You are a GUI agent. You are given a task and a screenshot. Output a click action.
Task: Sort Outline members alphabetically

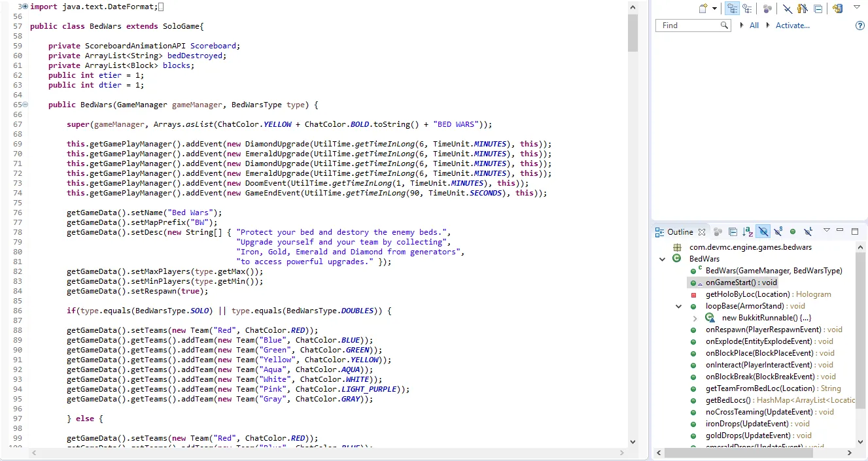click(748, 231)
